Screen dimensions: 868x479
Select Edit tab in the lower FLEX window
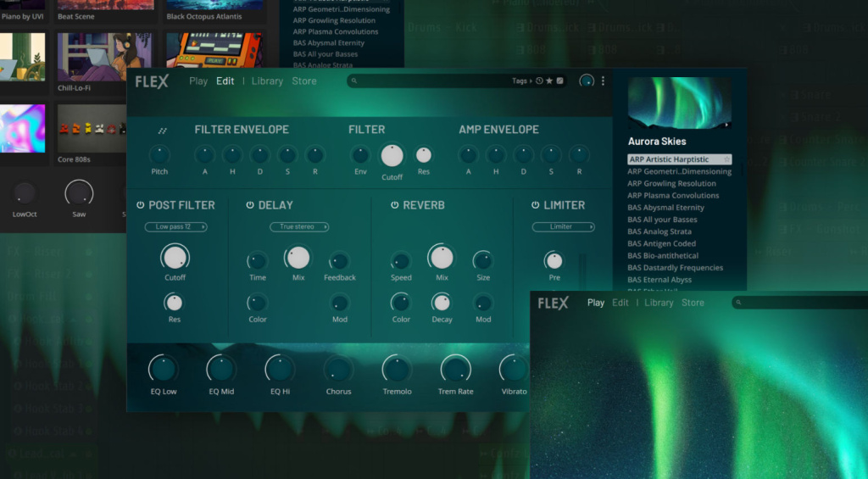tap(620, 303)
